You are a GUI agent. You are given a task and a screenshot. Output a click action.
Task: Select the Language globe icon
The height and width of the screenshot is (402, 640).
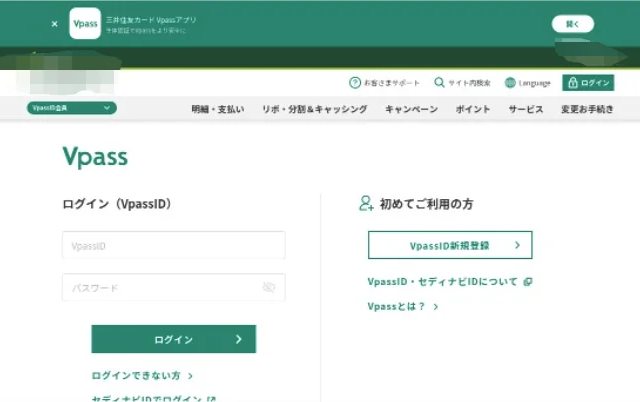coord(511,83)
